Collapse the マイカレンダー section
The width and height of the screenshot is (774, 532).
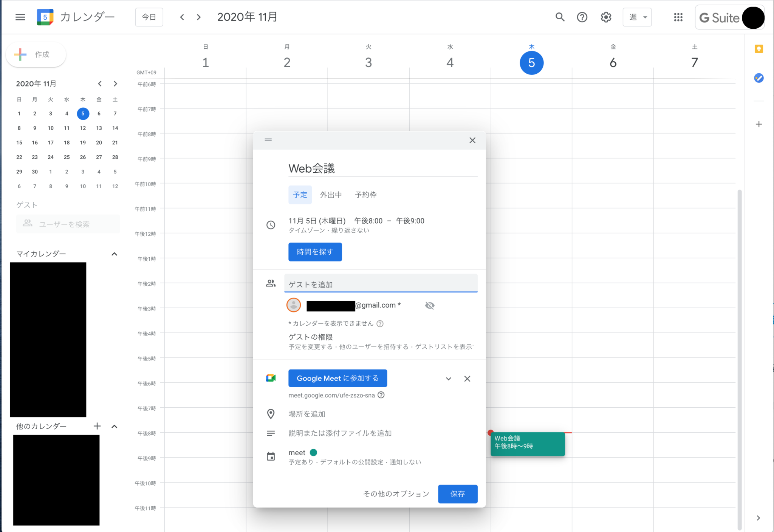(114, 254)
